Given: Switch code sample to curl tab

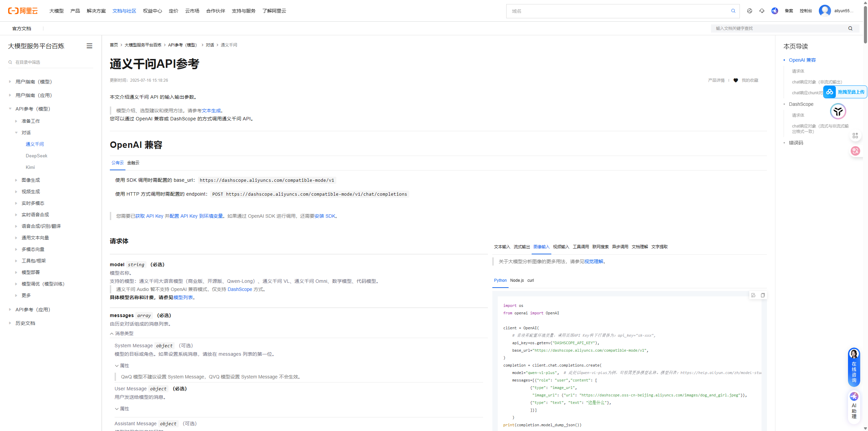Looking at the screenshot, I should [x=531, y=280].
